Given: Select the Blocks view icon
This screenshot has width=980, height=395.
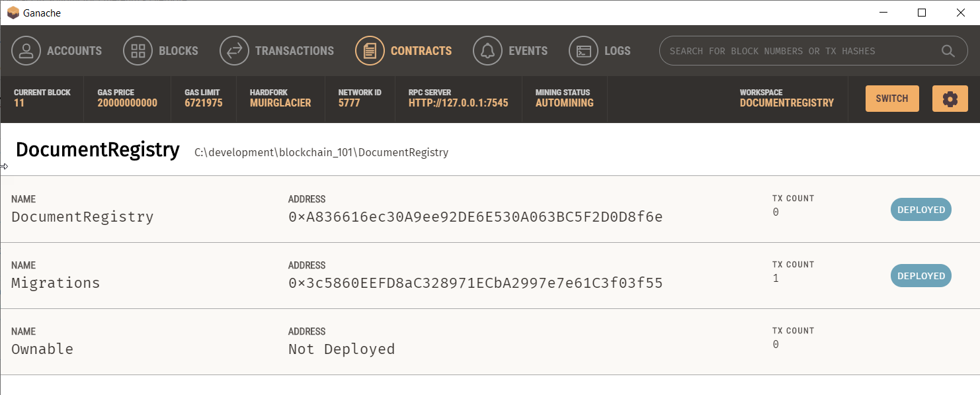Looking at the screenshot, I should (x=138, y=50).
